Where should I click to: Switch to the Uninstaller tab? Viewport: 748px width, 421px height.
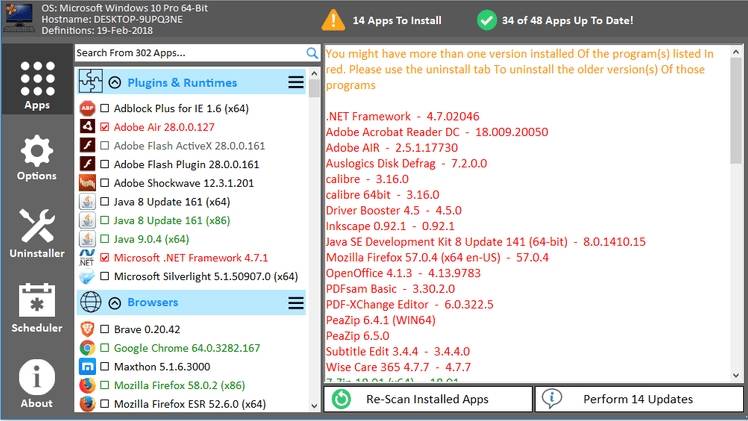coord(37,234)
